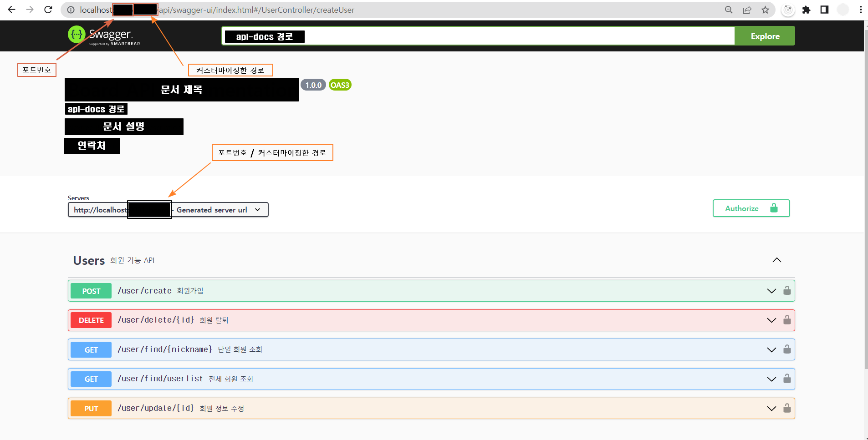Expand the GET /user/find/userlist chevron
The height and width of the screenshot is (440, 868).
771,379
